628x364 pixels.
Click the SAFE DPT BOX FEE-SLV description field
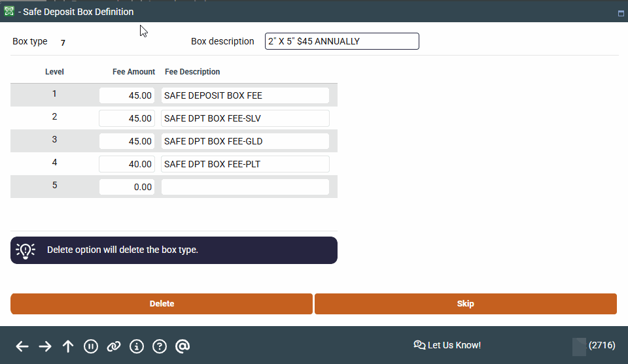click(245, 118)
